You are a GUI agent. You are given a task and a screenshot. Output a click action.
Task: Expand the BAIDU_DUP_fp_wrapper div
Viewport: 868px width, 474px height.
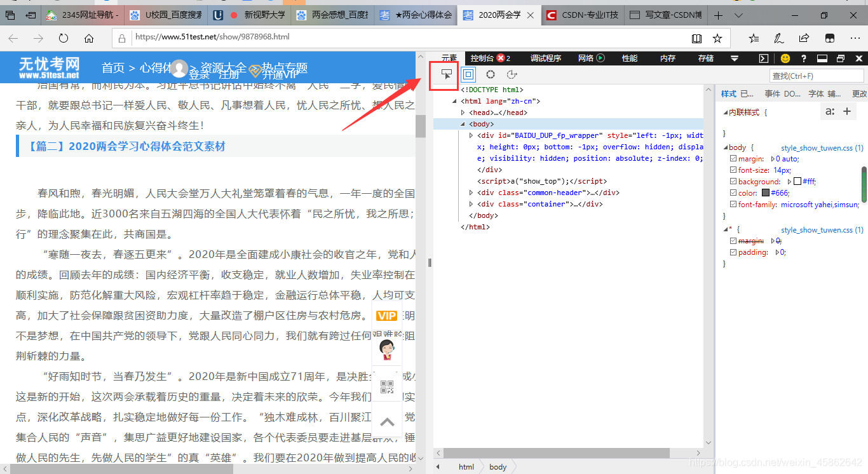471,135
